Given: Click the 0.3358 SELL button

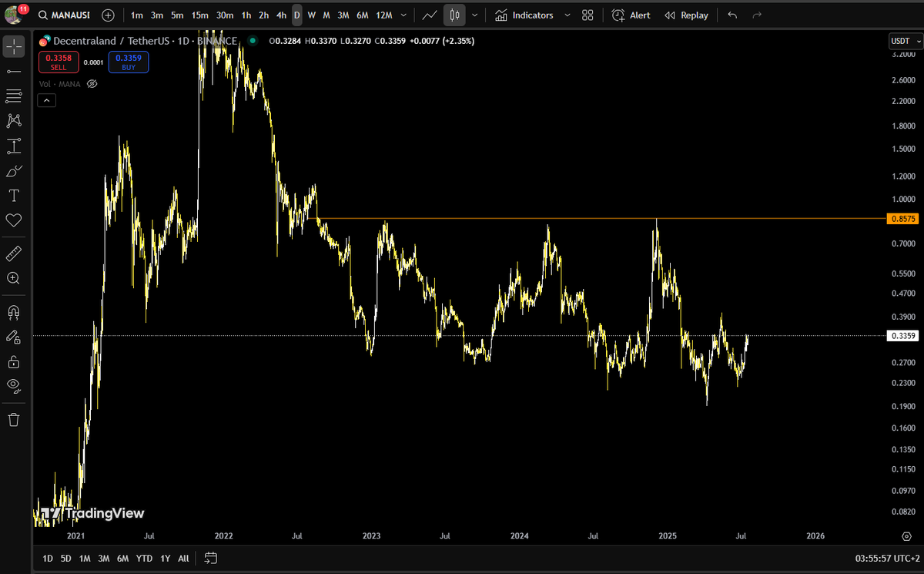Looking at the screenshot, I should [x=59, y=62].
